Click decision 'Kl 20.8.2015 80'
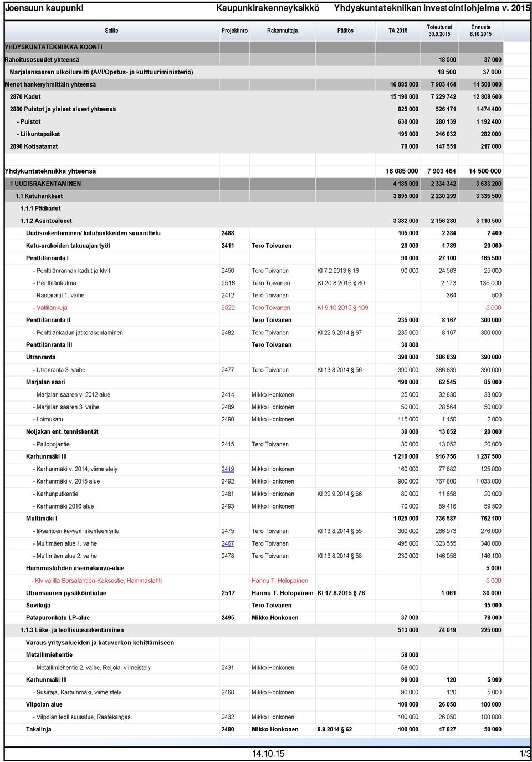This screenshot has width=532, height=762. (341, 283)
